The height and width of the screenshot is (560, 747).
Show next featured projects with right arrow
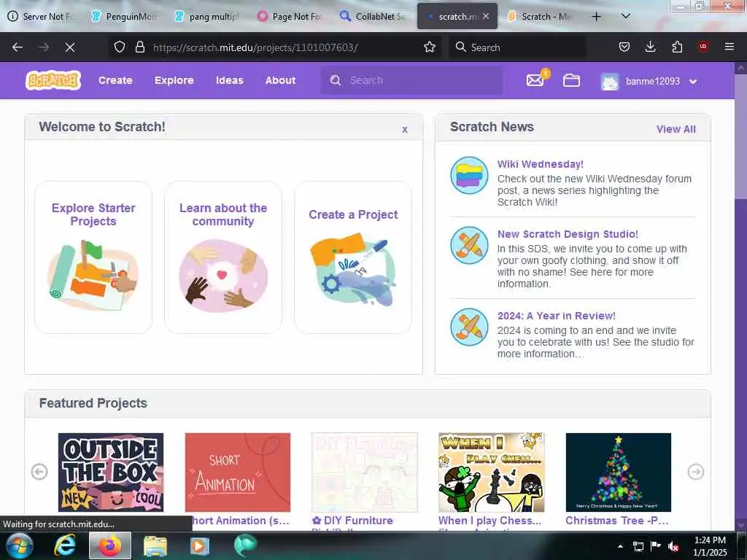[x=695, y=472]
